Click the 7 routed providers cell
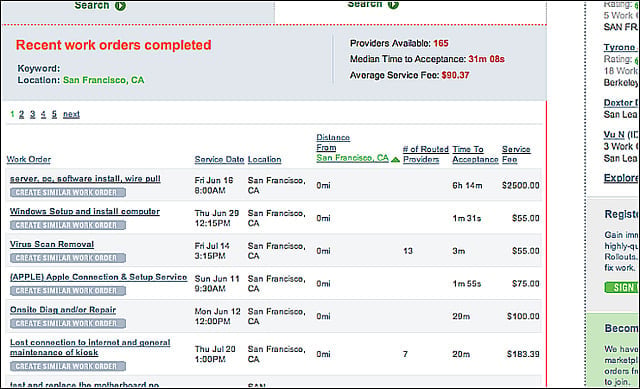The width and height of the screenshot is (640, 389). [405, 354]
